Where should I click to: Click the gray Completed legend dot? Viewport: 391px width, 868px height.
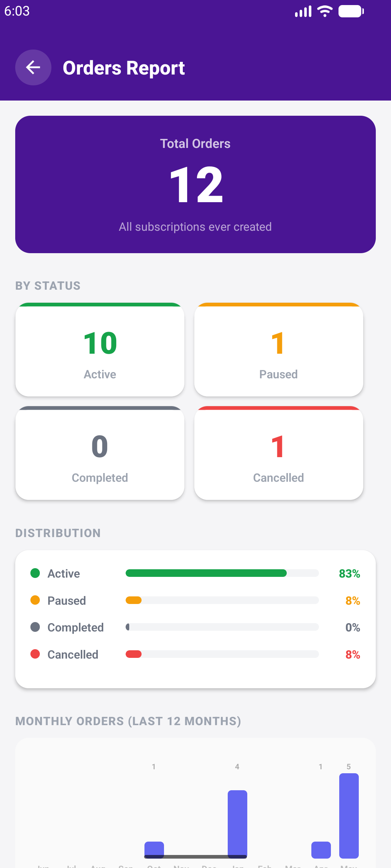pyautogui.click(x=35, y=627)
